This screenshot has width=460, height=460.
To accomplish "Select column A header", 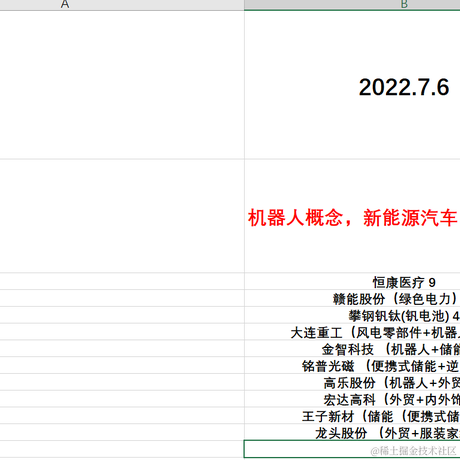I will tap(122, 5).
